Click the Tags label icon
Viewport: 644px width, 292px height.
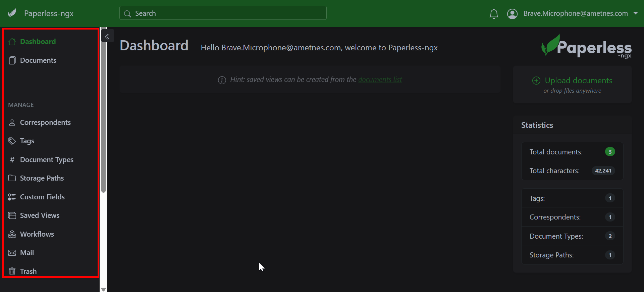12,141
